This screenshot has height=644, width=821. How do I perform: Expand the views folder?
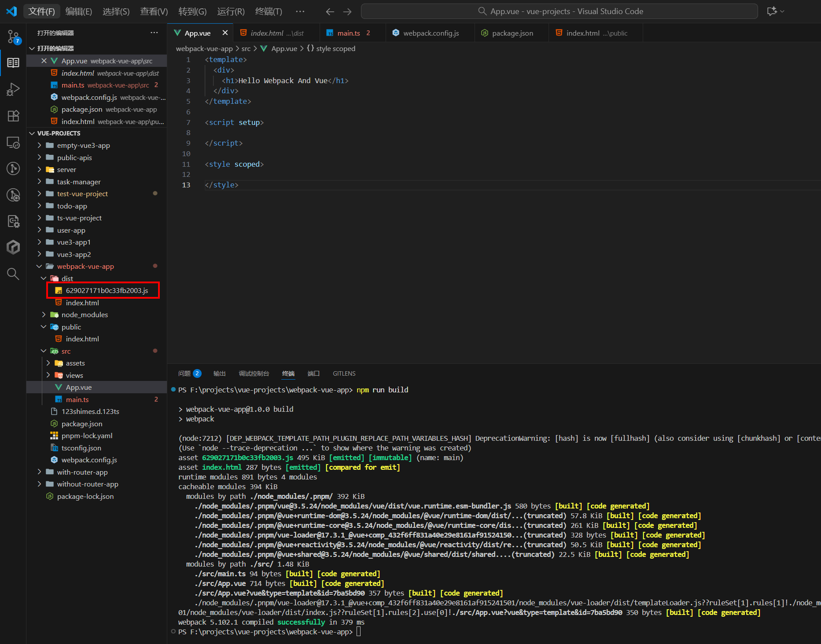[x=48, y=375]
